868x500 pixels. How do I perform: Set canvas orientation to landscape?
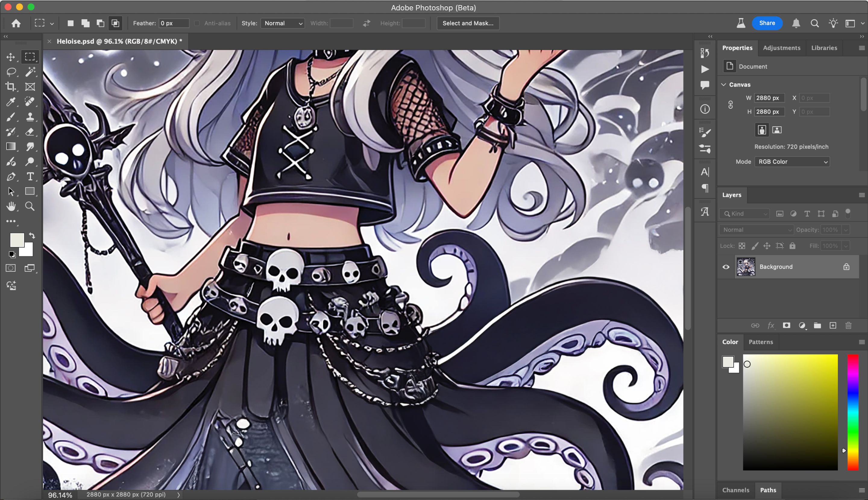click(x=777, y=130)
